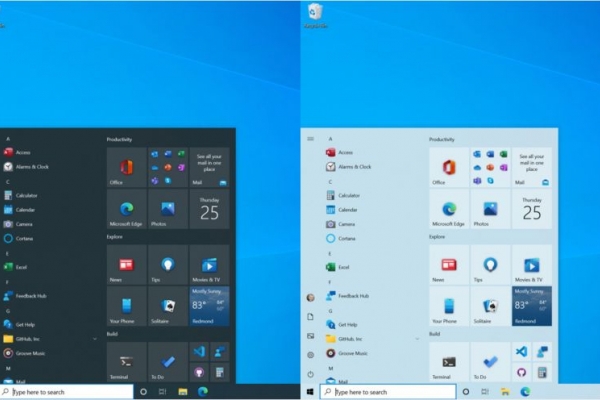
Task: Expand the hamburger menu in light Start menu
Action: (310, 139)
